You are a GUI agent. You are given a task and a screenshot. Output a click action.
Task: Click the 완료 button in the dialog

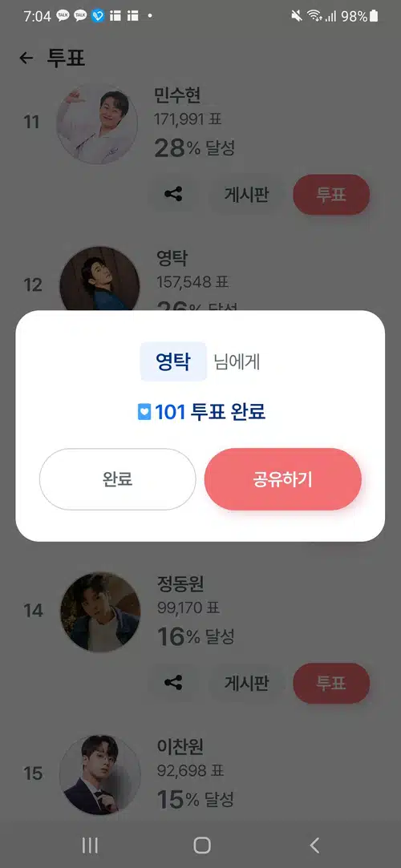[117, 478]
